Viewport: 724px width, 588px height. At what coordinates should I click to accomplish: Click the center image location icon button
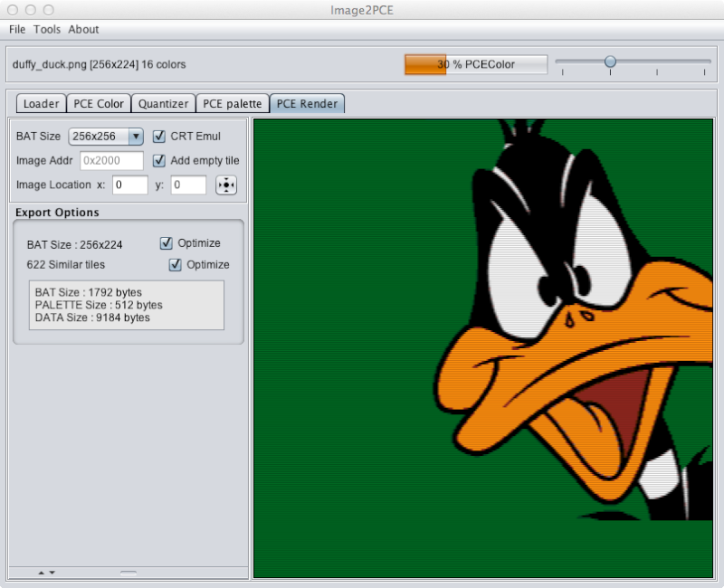coord(226,185)
